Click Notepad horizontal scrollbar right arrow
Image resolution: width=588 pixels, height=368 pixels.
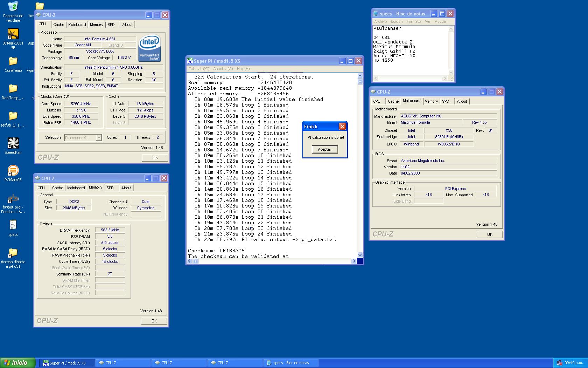pos(445,79)
